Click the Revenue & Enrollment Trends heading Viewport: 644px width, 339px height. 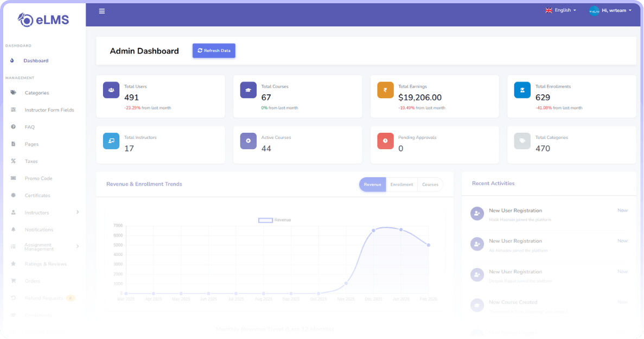[x=144, y=184]
